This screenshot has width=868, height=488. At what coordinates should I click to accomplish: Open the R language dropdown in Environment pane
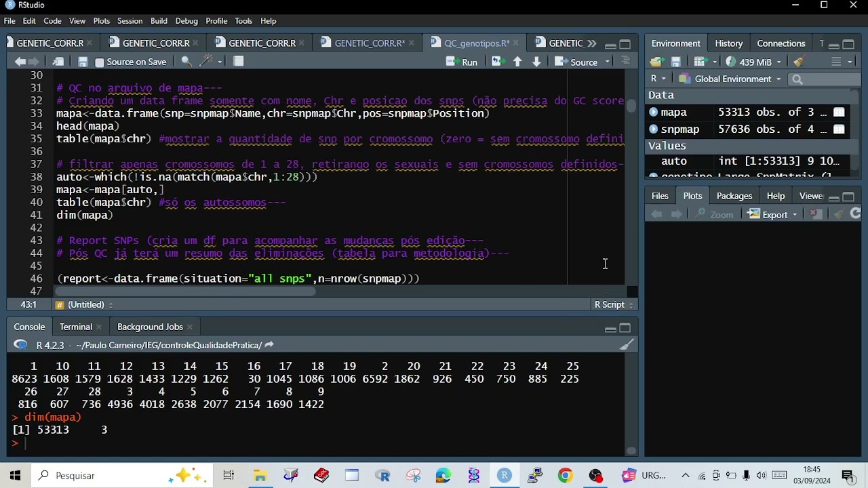coord(658,79)
